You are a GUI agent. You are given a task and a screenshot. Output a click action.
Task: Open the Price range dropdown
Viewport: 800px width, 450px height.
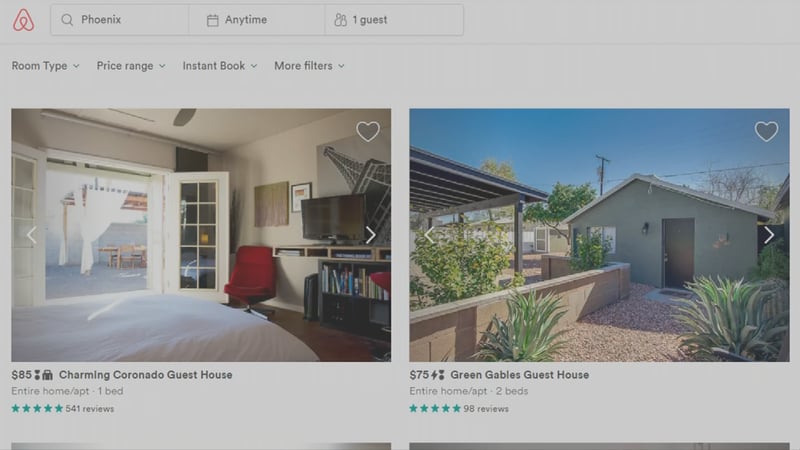click(131, 66)
